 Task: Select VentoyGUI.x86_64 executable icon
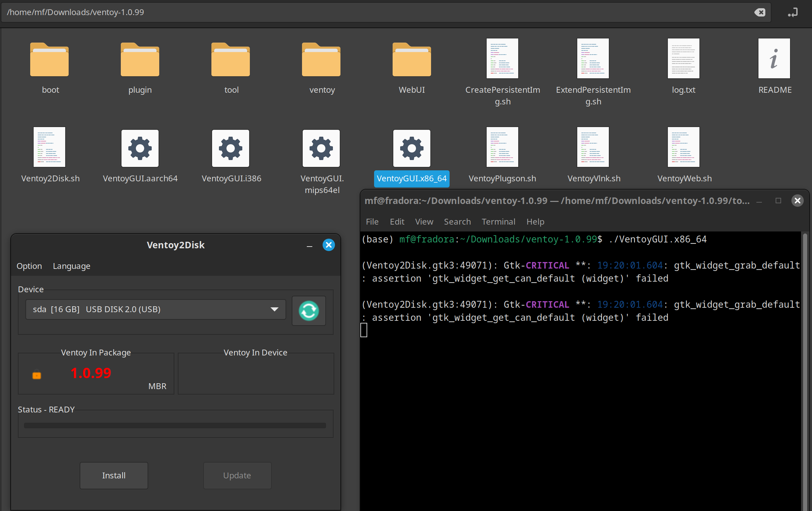pyautogui.click(x=412, y=148)
